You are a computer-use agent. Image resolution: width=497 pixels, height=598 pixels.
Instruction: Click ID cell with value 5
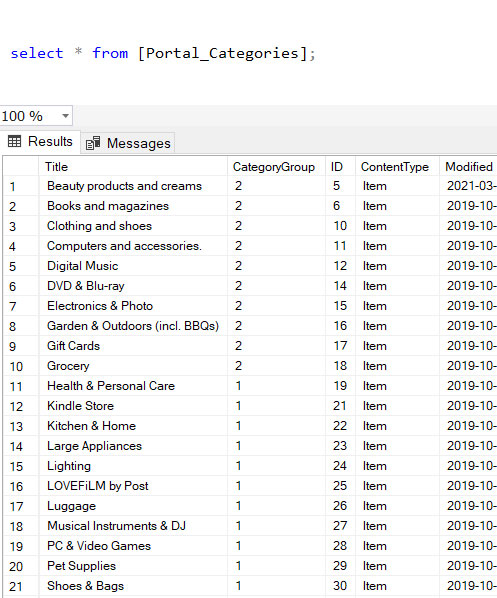341,186
